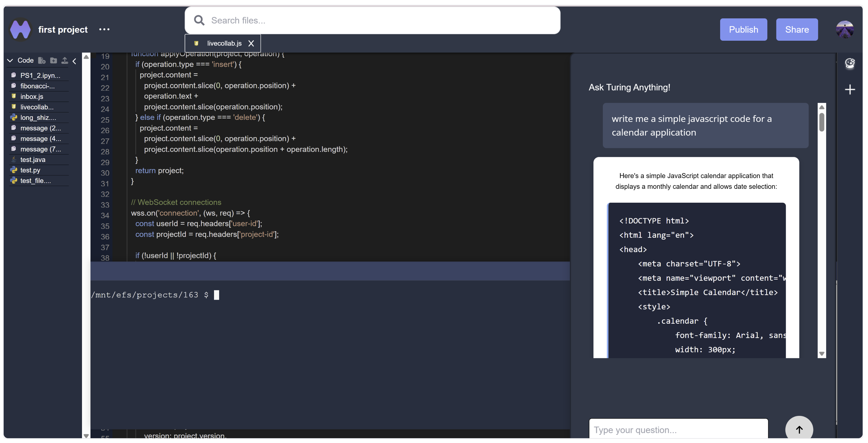Viewport: 868px width, 443px height.
Task: Click the chat scrollbar down arrow
Action: pyautogui.click(x=822, y=354)
